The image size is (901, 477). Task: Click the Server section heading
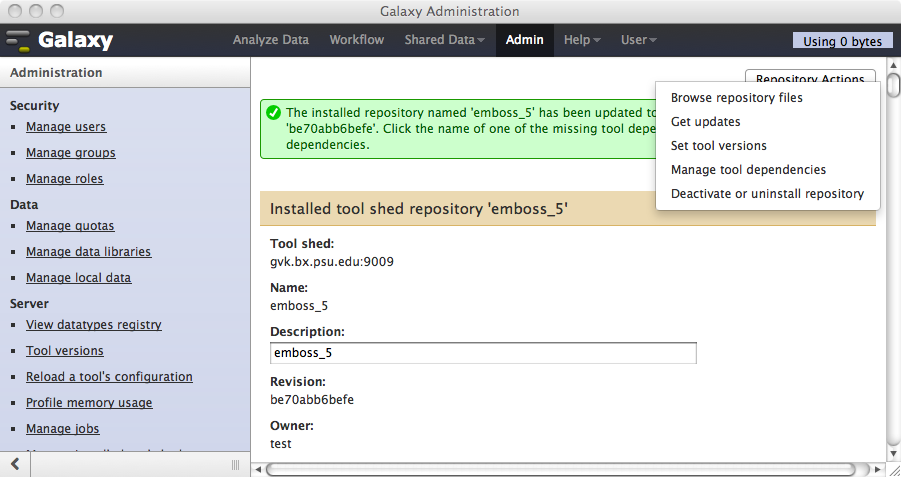click(29, 303)
